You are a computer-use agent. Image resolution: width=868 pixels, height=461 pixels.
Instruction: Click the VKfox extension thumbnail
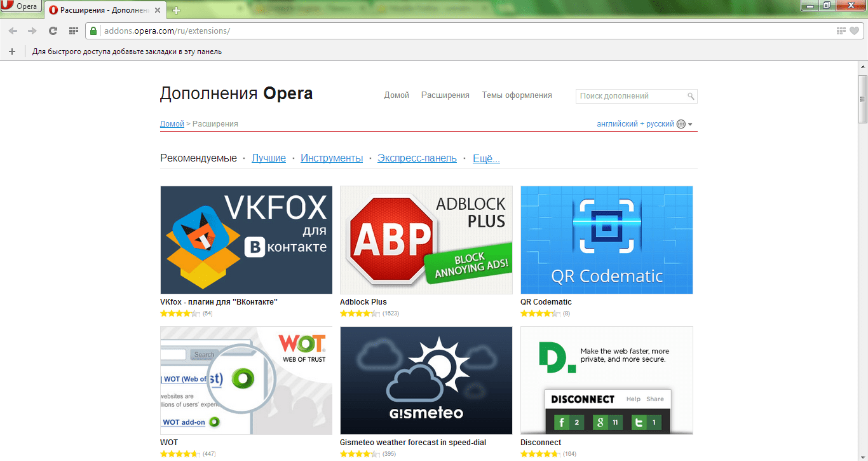pyautogui.click(x=246, y=240)
